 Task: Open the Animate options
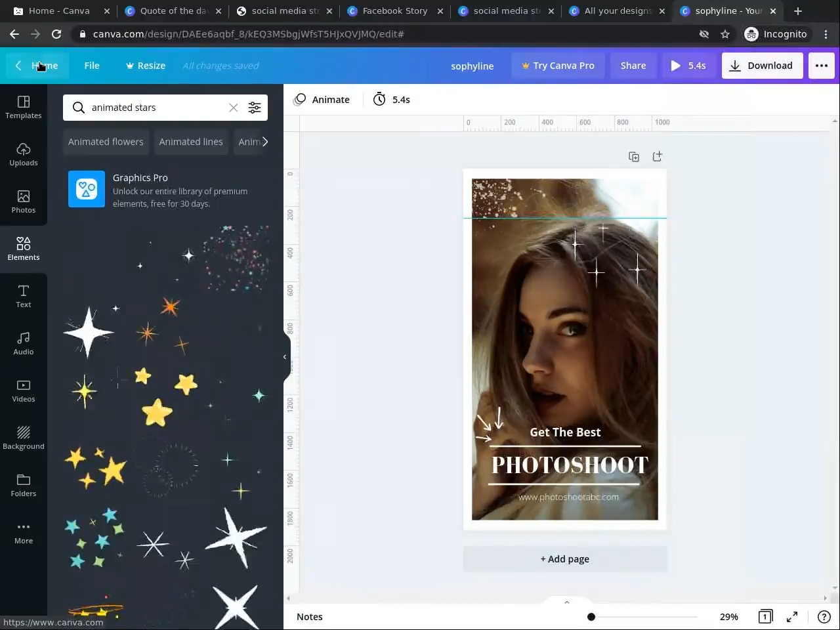pos(322,100)
